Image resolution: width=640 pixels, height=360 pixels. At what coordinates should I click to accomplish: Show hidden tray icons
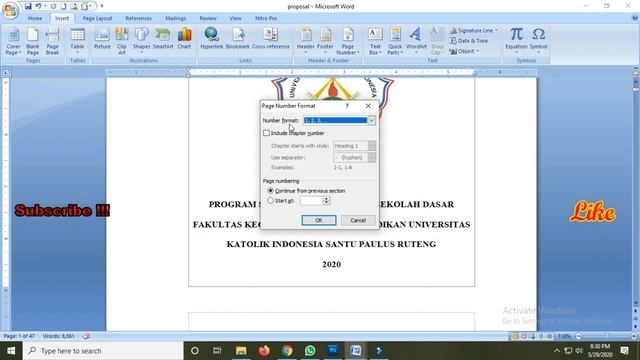(x=557, y=351)
